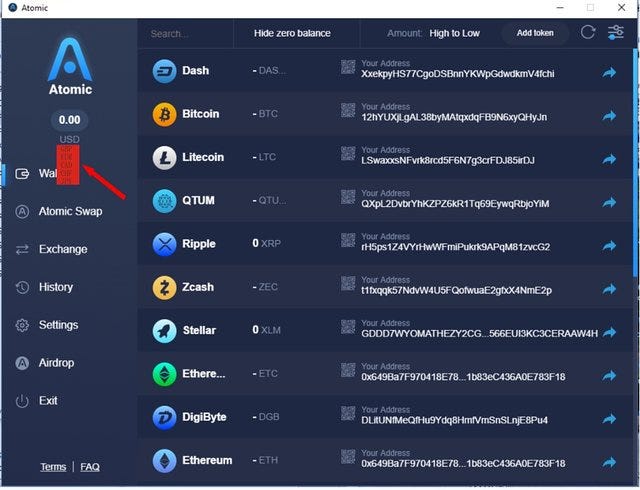This screenshot has height=490, width=640.
Task: Click the QTUM coin icon
Action: pos(164,201)
